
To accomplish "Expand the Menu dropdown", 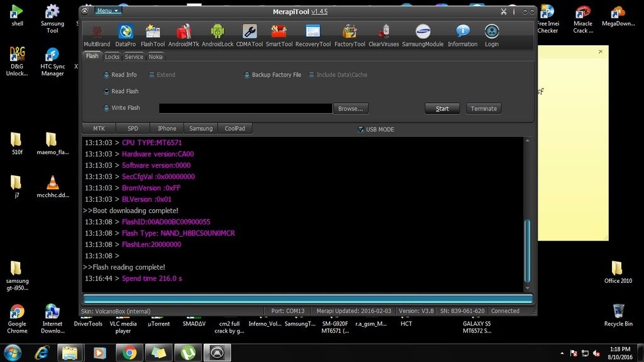I will pyautogui.click(x=108, y=11).
